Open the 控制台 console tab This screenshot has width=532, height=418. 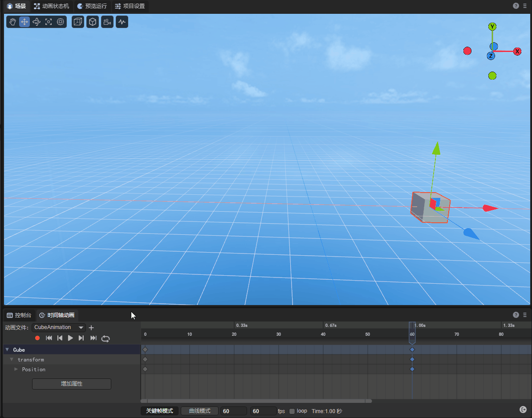pyautogui.click(x=19, y=315)
